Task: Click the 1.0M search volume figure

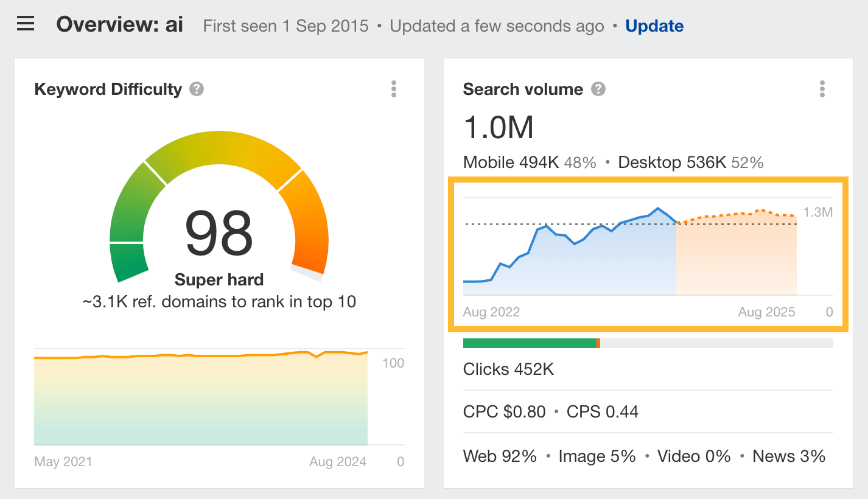Action: click(499, 127)
